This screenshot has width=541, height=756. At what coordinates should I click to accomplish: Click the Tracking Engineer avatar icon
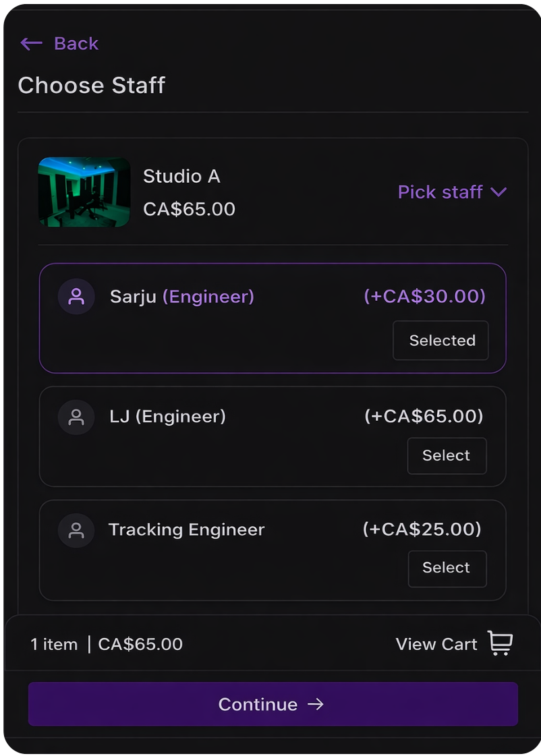pos(76,530)
